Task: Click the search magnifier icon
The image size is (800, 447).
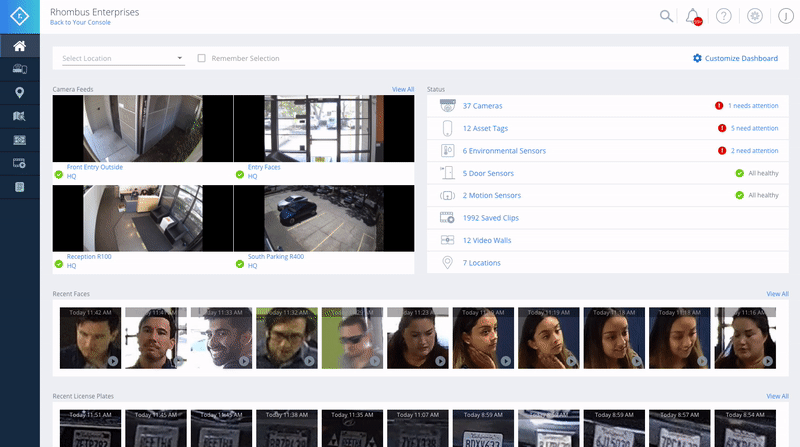Action: coord(666,16)
